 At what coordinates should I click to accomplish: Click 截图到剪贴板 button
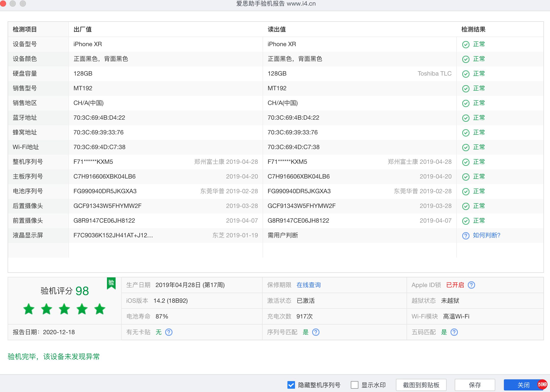(421, 385)
